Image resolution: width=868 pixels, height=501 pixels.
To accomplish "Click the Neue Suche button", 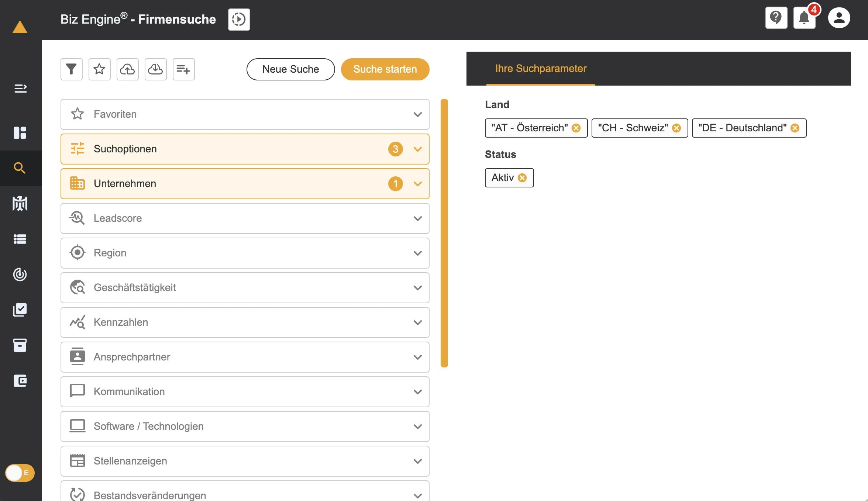I will [x=290, y=69].
